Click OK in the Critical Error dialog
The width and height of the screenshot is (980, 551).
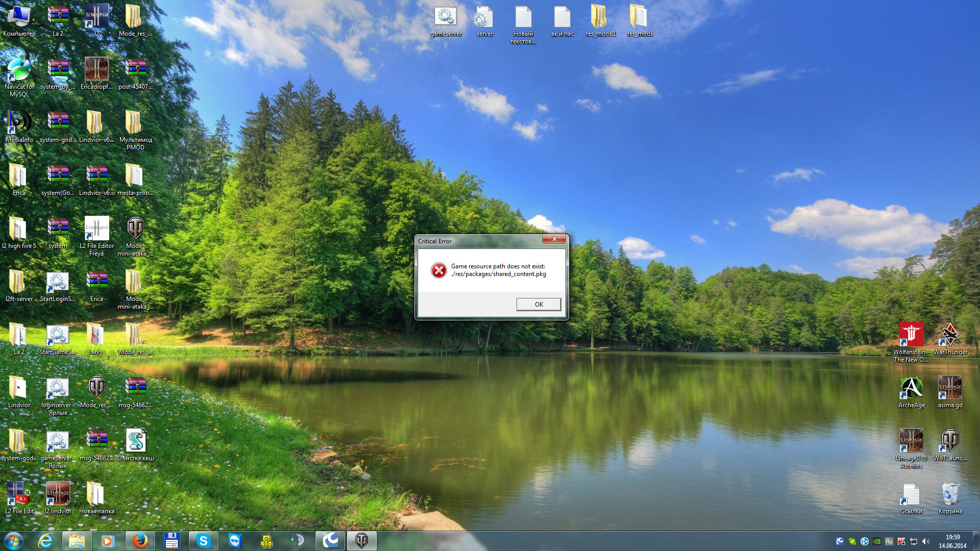tap(538, 304)
